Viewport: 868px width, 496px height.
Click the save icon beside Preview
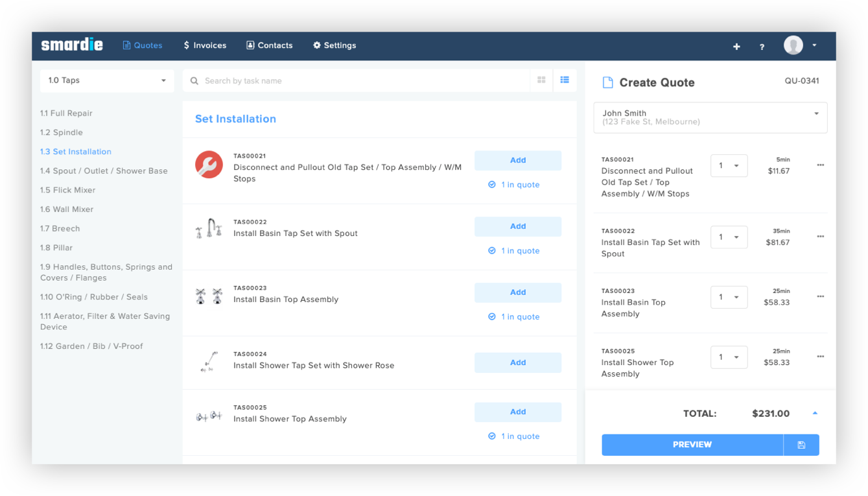(x=801, y=445)
